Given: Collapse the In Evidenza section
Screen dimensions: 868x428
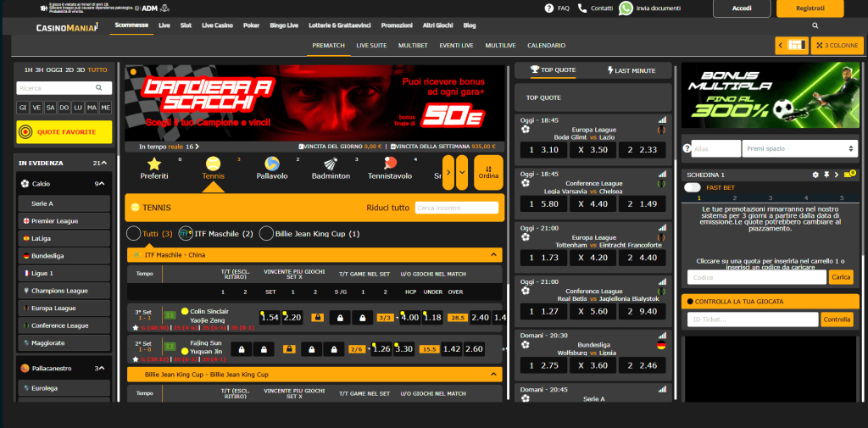Looking at the screenshot, I should (104, 164).
